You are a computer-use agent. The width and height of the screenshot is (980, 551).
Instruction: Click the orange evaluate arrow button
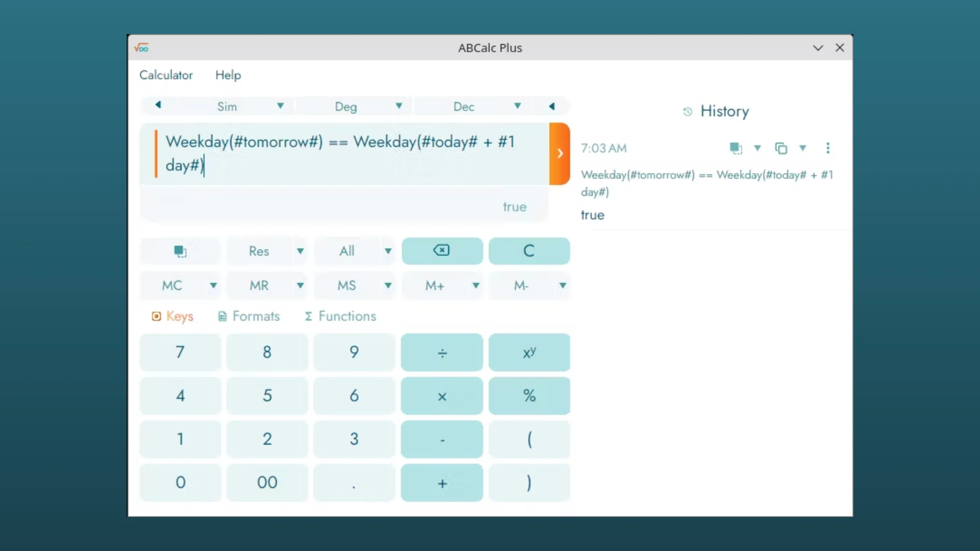click(560, 154)
